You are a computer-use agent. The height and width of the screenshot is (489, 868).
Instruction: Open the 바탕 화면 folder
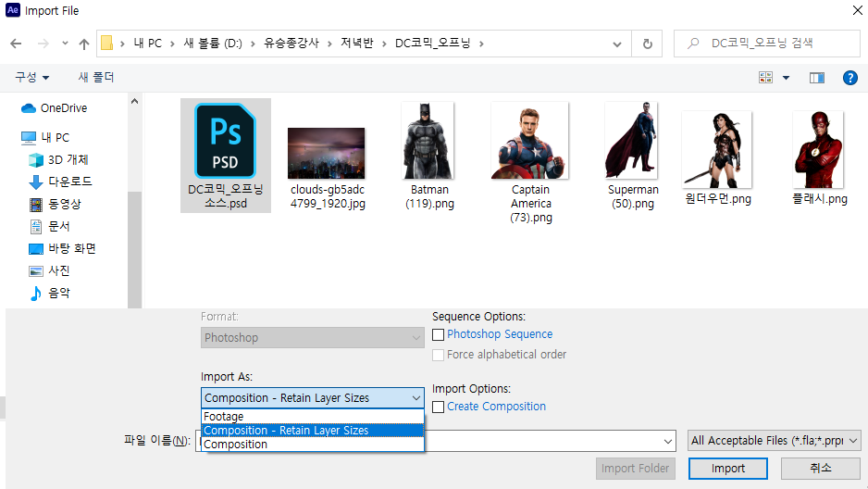click(x=61, y=248)
